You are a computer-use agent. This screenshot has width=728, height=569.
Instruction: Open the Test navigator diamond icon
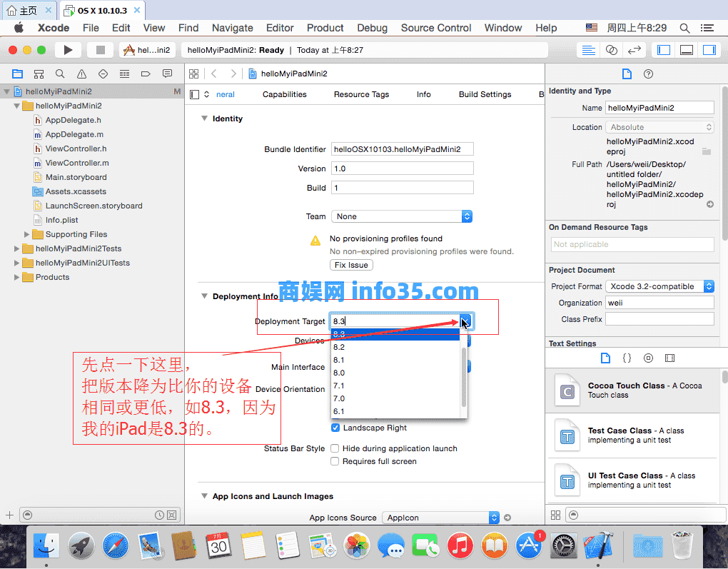[103, 74]
